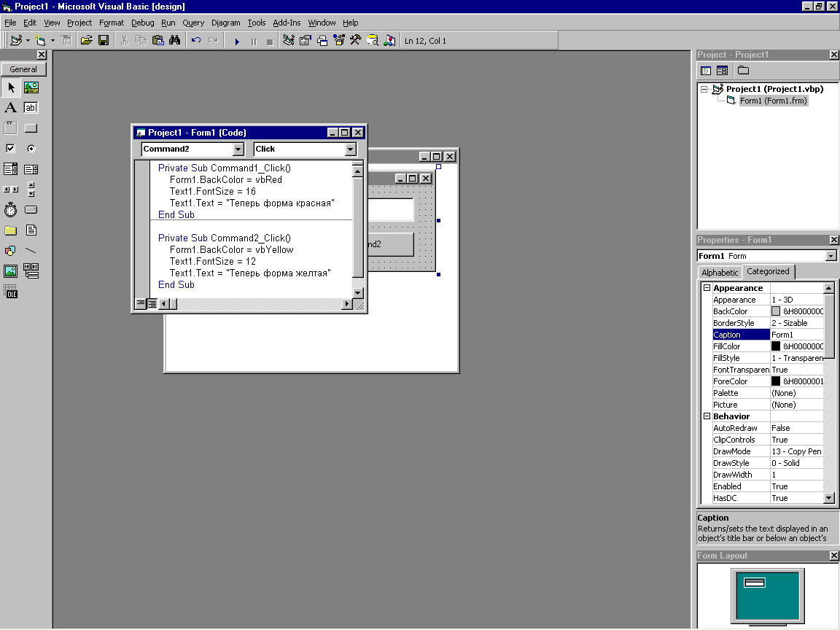840x630 pixels.
Task: Collapse the Project1 tree node
Action: 704,90
